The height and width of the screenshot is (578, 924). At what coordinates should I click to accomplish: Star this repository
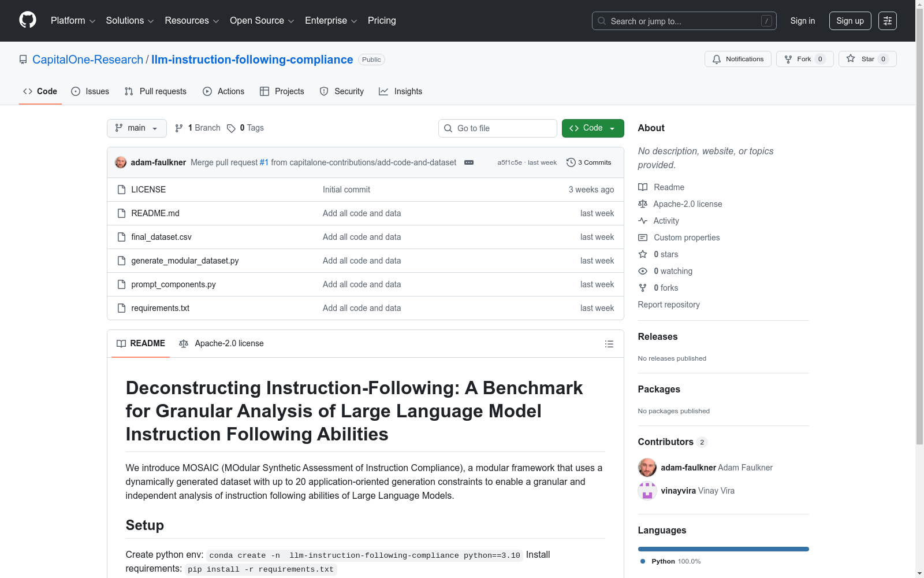click(x=867, y=59)
